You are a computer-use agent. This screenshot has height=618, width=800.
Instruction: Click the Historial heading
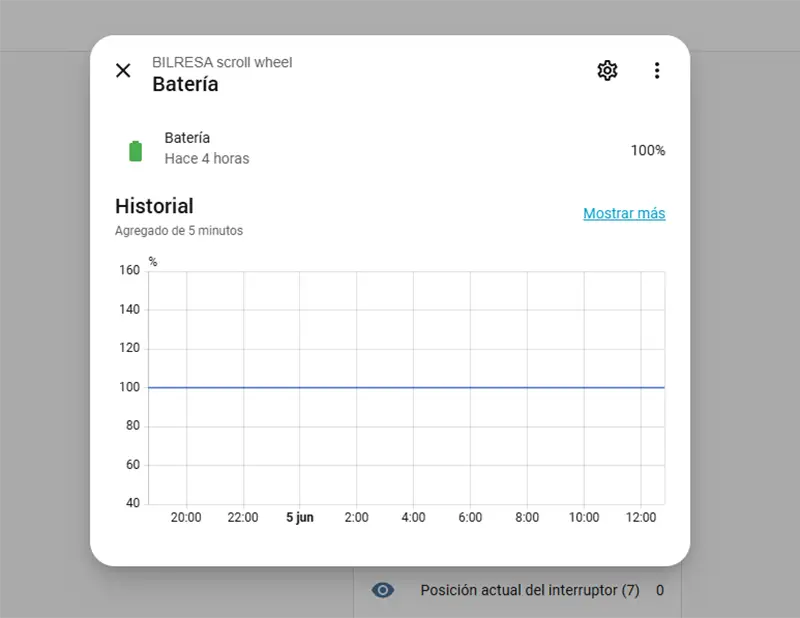pos(154,206)
